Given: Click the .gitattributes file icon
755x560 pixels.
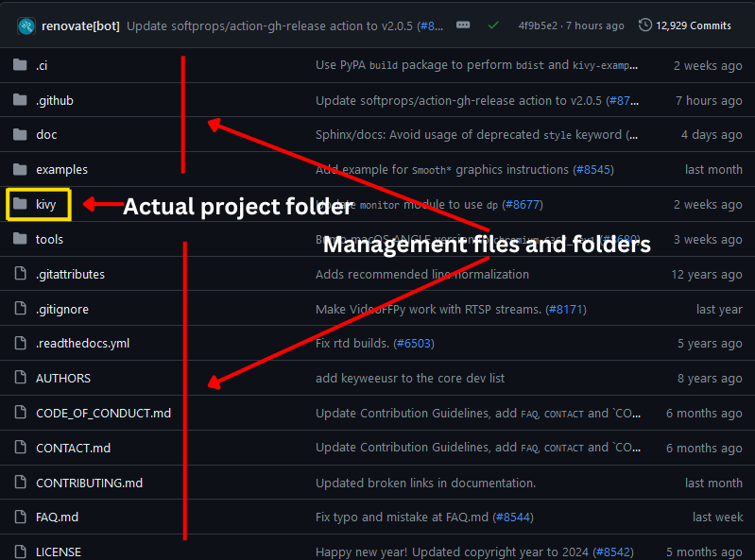Looking at the screenshot, I should click(x=20, y=273).
